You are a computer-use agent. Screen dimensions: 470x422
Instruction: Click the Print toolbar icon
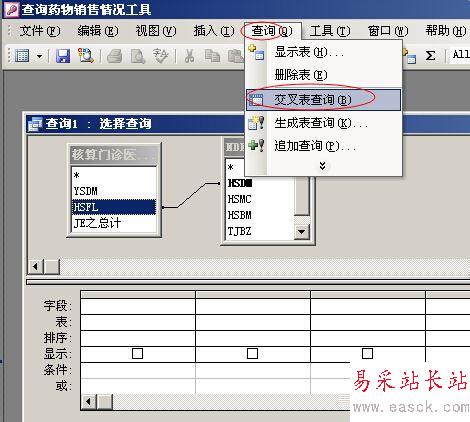[115, 56]
